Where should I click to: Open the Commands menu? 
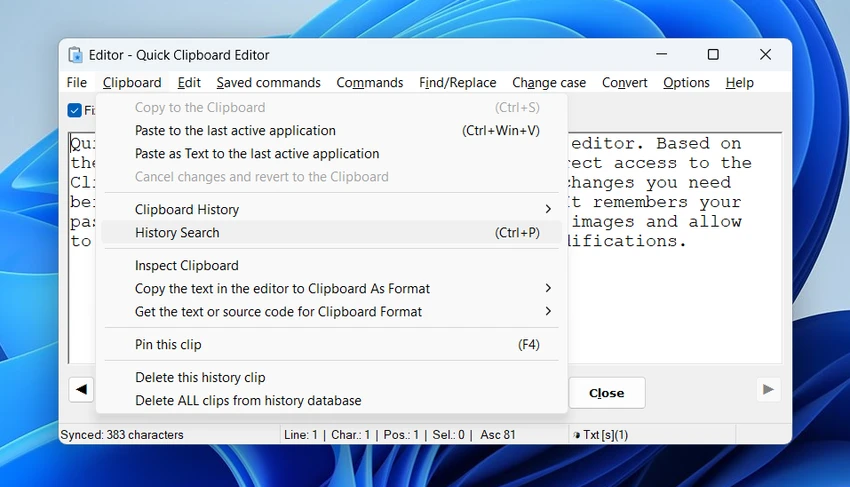click(370, 82)
